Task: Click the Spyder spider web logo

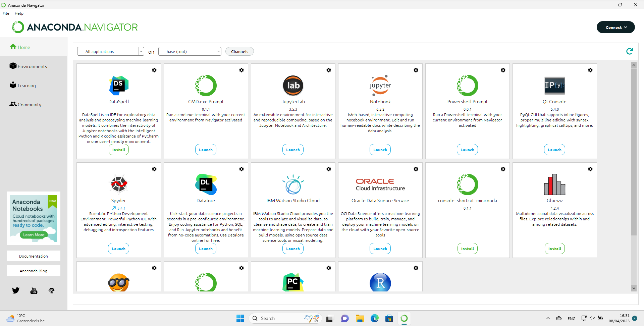Action: click(119, 184)
